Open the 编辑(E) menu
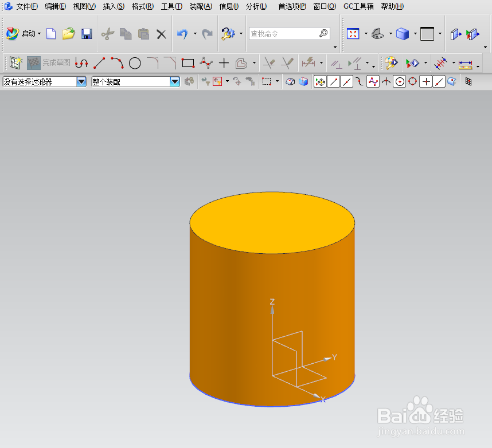Screen dimensions: 492x448 tap(55, 6)
